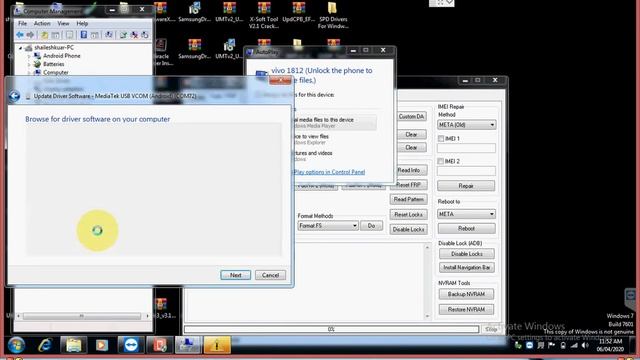Click the last icon in Computer Management toolbar
640x360 pixels.
point(144,35)
